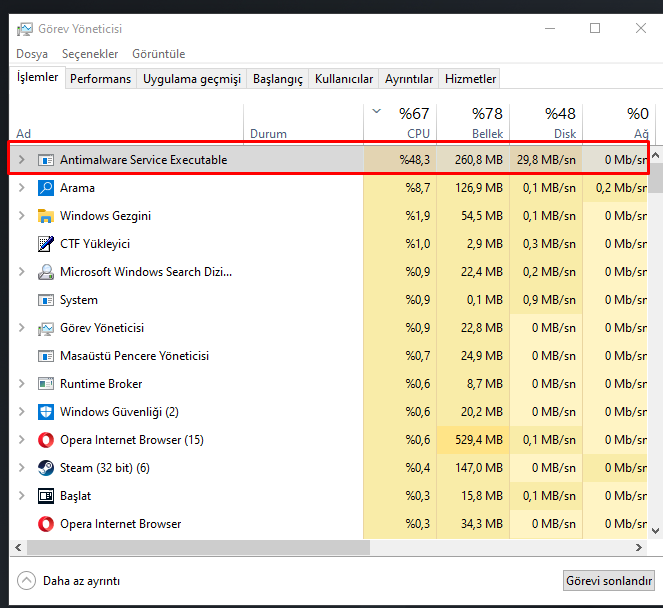Open the Seçenekler menu
This screenshot has width=663, height=608.
pyautogui.click(x=90, y=54)
